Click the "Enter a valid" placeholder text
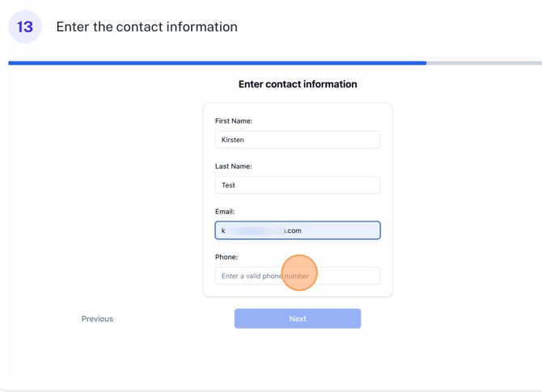The width and height of the screenshot is (542, 392). 241,276
